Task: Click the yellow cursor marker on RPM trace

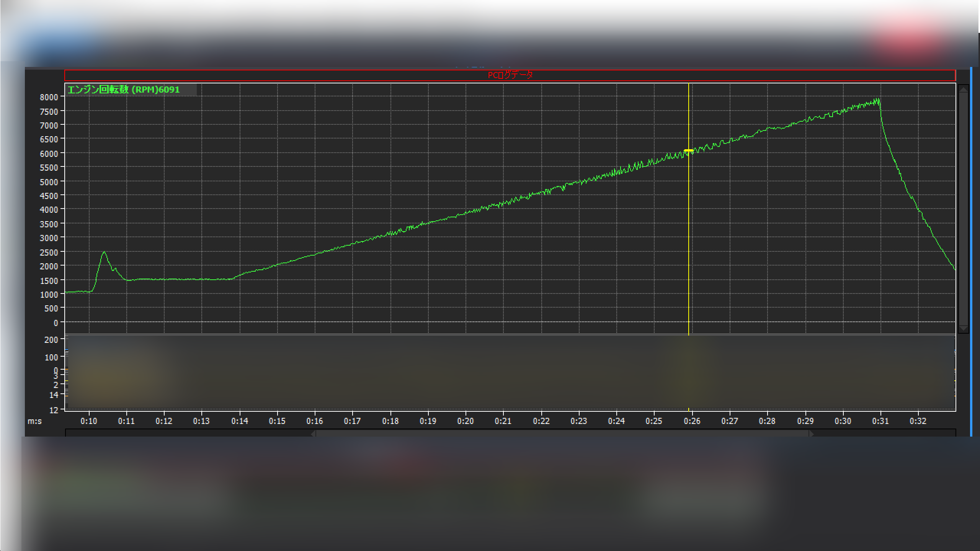Action: (x=688, y=150)
